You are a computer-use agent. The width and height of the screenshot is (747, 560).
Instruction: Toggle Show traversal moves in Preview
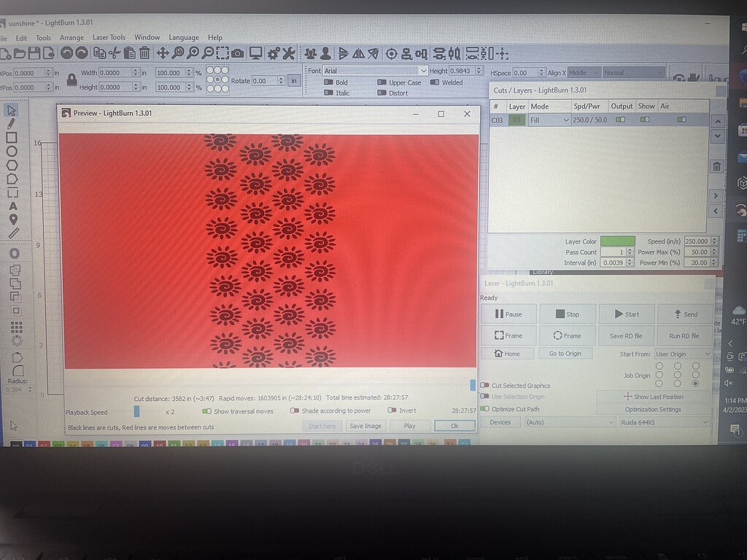tap(206, 411)
